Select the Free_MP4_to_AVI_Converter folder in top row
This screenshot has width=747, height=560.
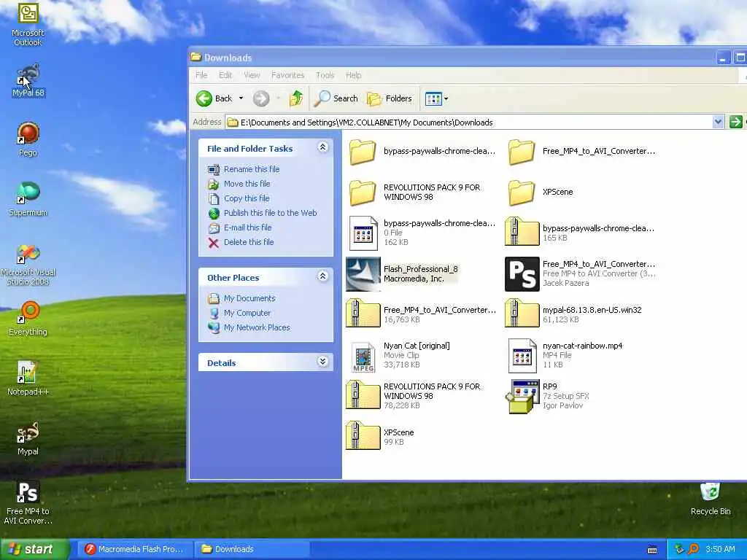click(x=581, y=152)
